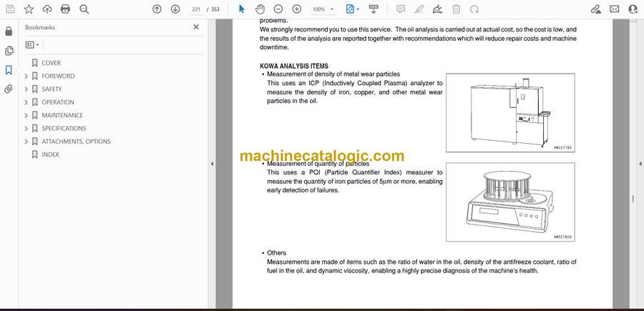Toggle the bookmarks panel icon
The height and width of the screenshot is (311, 644).
(x=9, y=70)
